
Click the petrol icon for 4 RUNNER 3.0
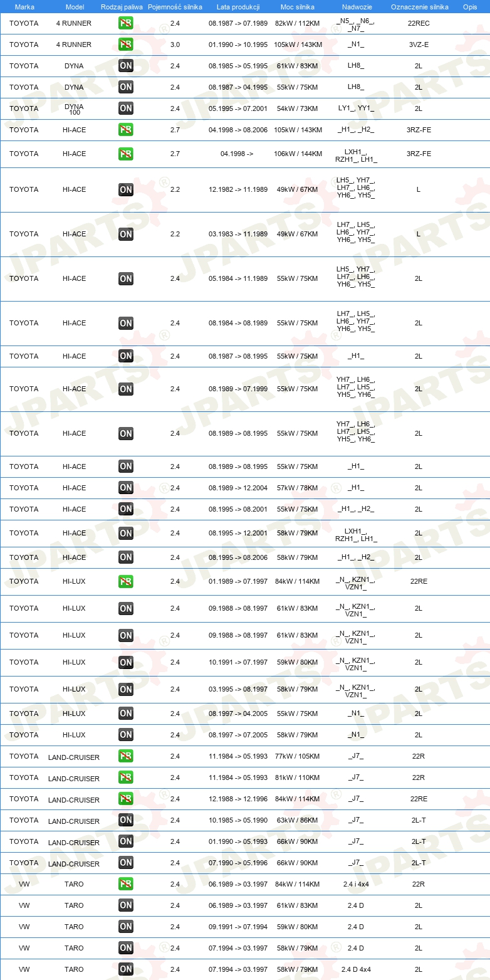click(x=126, y=45)
